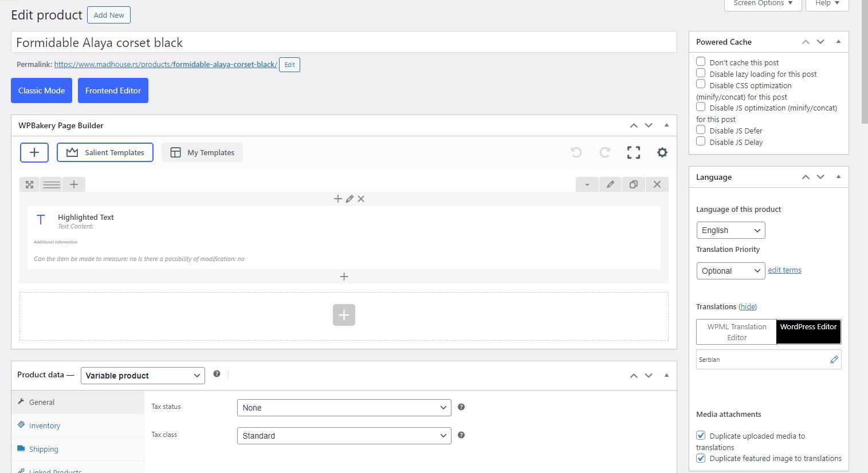The width and height of the screenshot is (868, 473).
Task: Open the product permalink URL
Action: click(166, 65)
